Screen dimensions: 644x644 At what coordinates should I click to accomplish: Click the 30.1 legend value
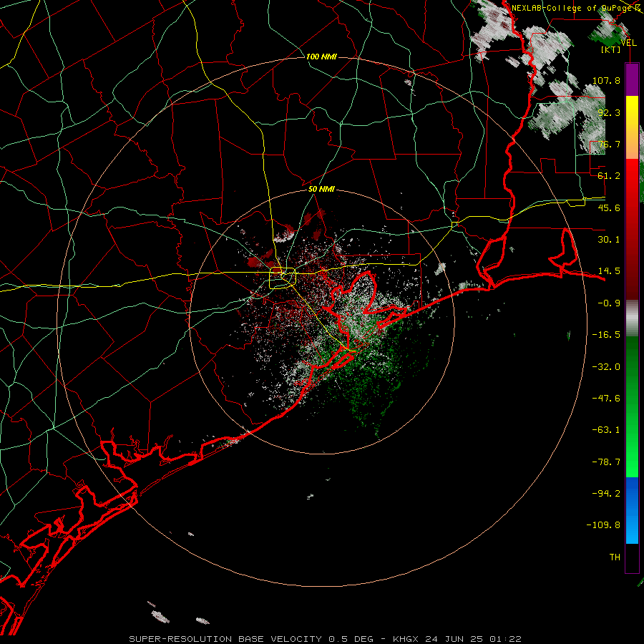coord(609,240)
